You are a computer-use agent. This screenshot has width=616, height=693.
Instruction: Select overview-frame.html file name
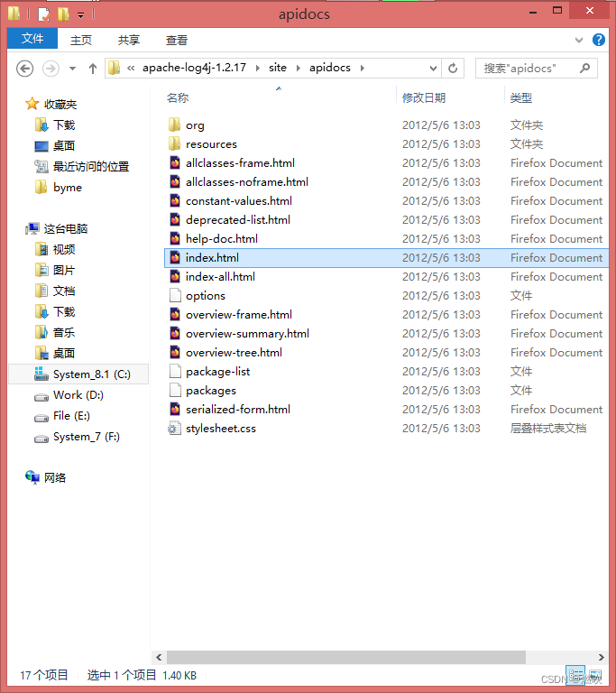click(x=239, y=315)
